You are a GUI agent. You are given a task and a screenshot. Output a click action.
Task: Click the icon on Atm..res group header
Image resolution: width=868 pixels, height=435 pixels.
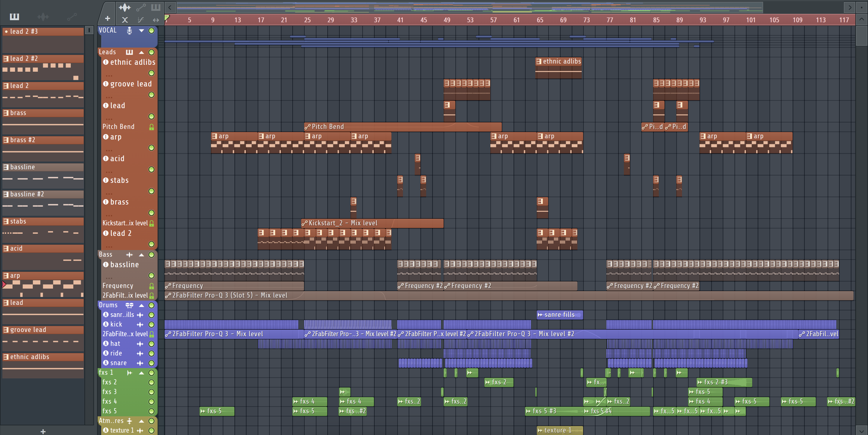coord(129,421)
